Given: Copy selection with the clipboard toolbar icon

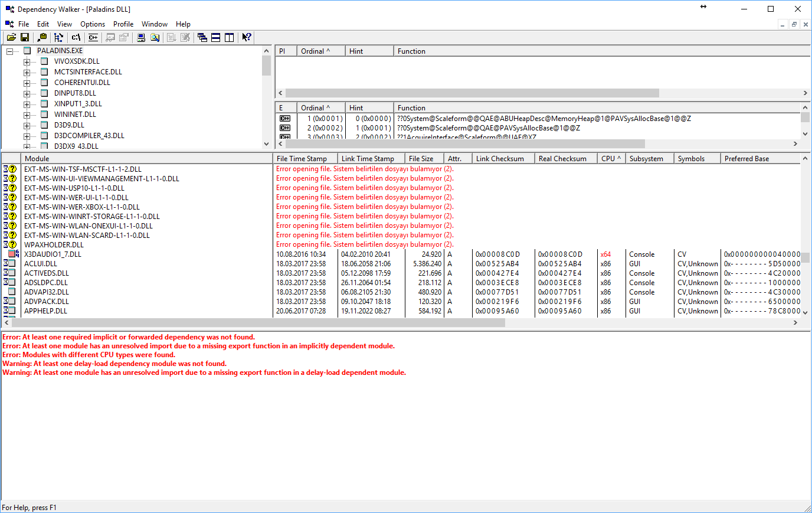Looking at the screenshot, I should [x=42, y=37].
